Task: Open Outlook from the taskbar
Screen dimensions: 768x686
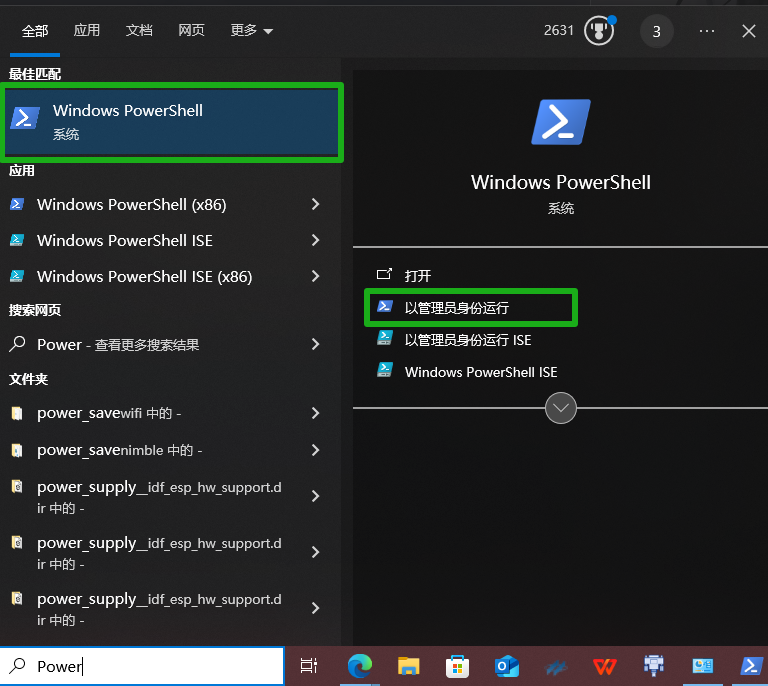Action: coord(506,666)
